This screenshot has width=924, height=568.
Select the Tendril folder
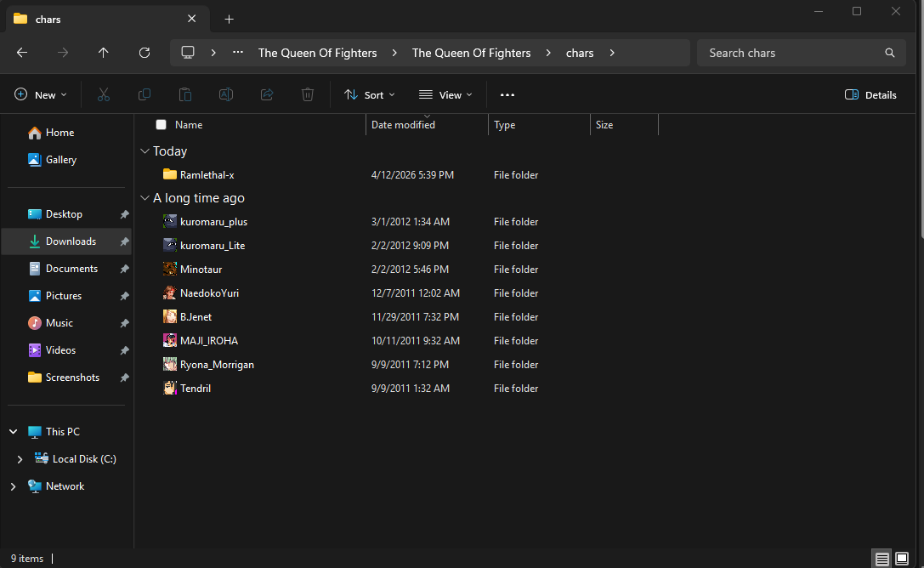(x=195, y=388)
